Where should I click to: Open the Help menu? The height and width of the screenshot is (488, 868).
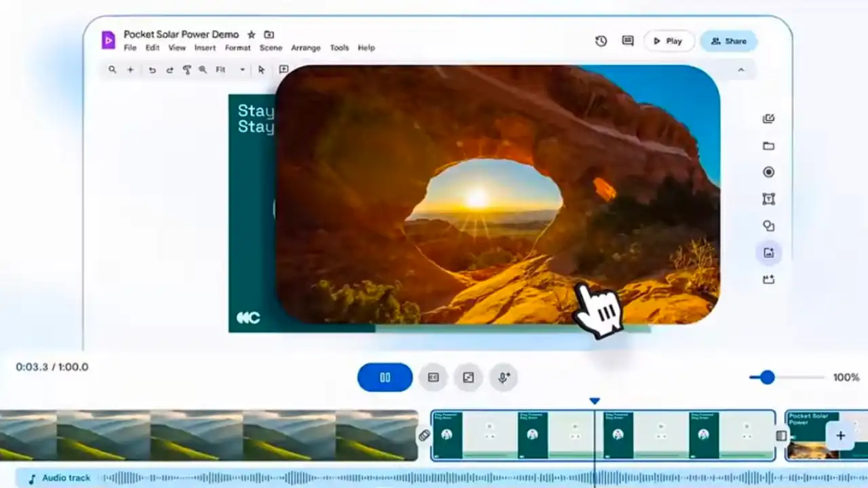point(366,48)
